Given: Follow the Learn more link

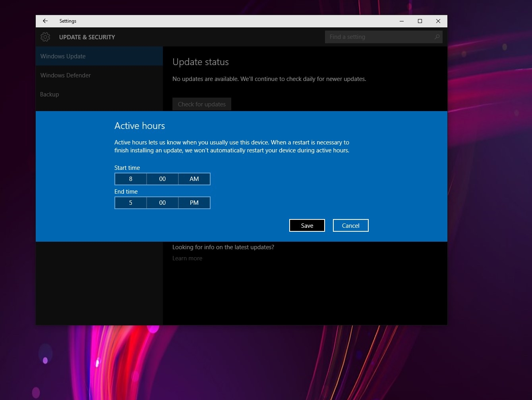Looking at the screenshot, I should coord(187,258).
